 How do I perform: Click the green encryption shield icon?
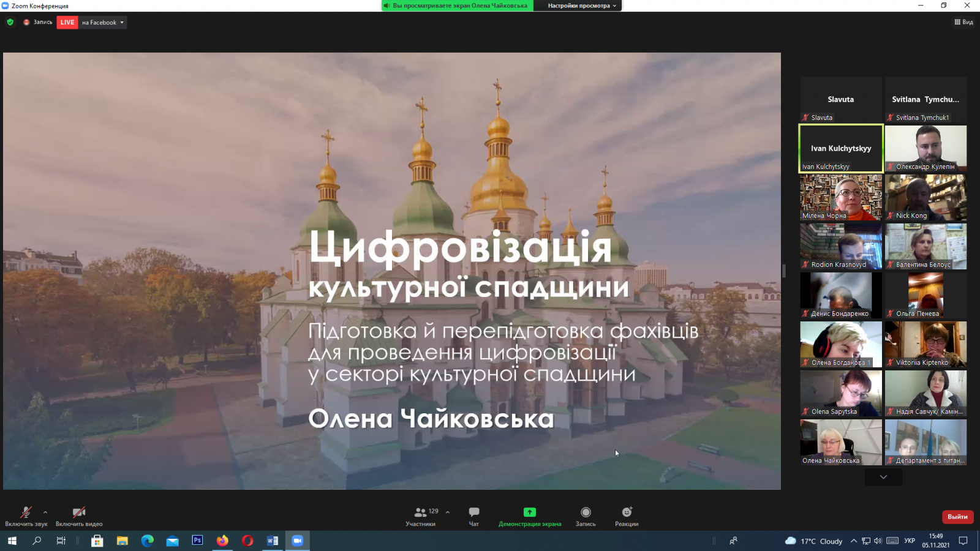click(10, 22)
